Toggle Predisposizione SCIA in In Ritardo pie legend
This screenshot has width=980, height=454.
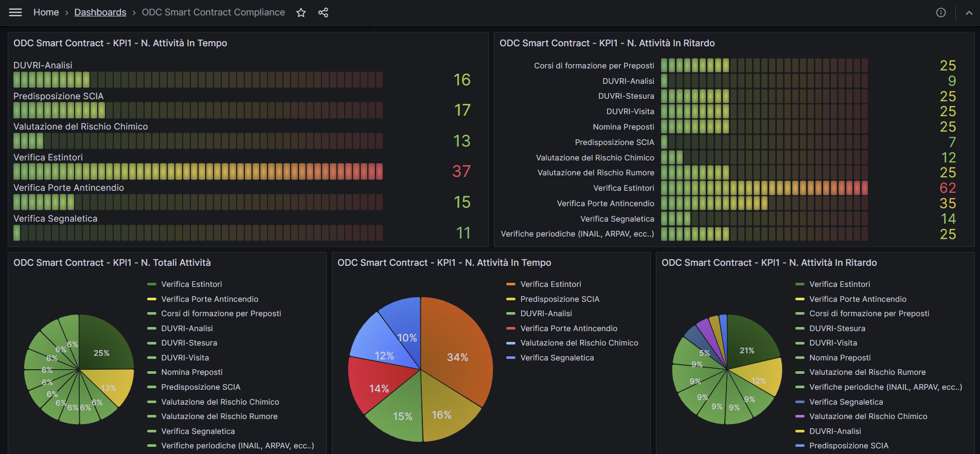[849, 446]
